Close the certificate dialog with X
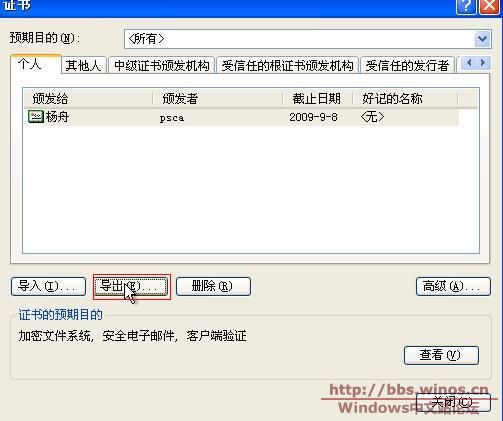 click(x=489, y=6)
